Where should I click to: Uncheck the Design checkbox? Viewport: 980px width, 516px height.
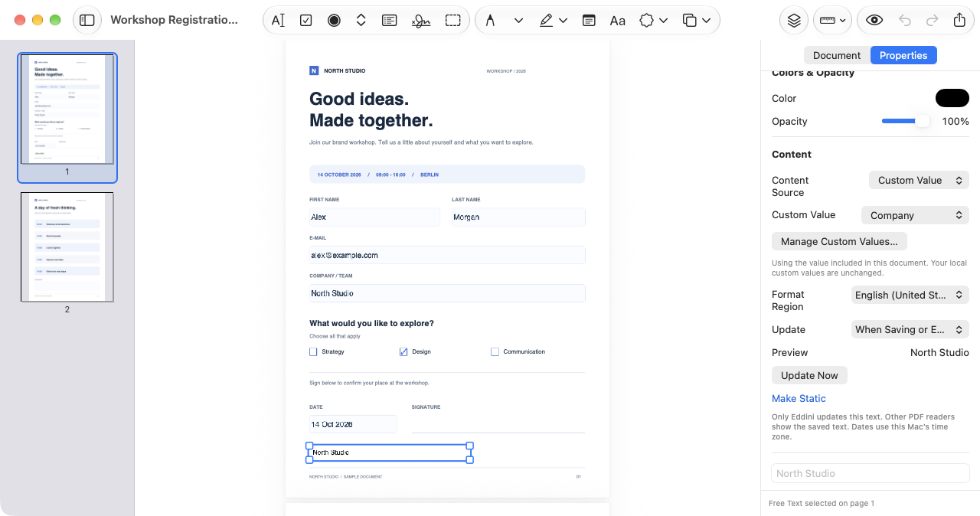coord(403,352)
